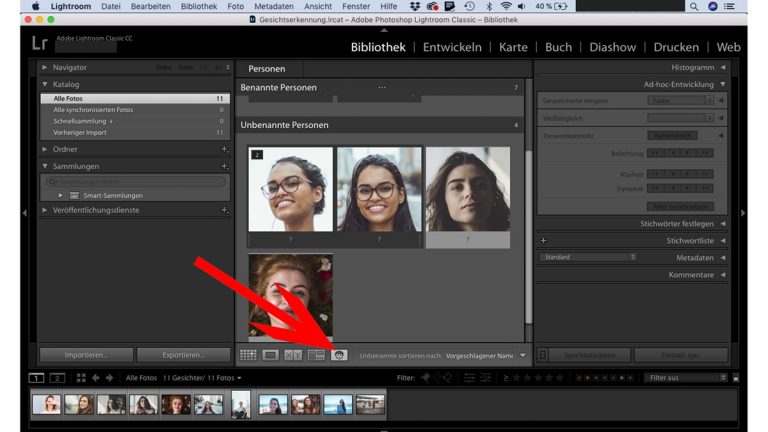Image resolution: width=768 pixels, height=432 pixels.
Task: Select the loupe view icon
Action: click(x=271, y=355)
